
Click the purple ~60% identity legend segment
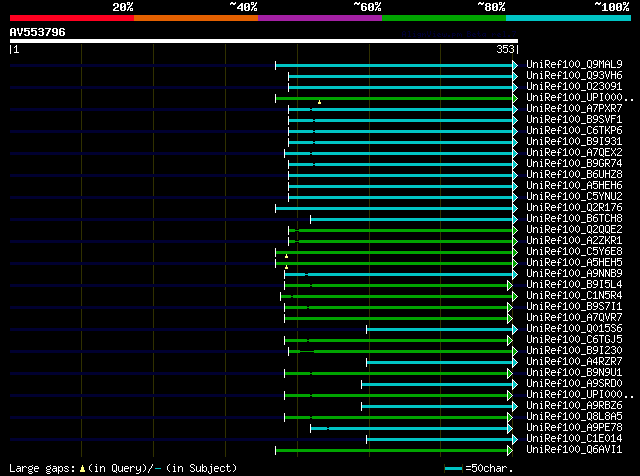pyautogui.click(x=320, y=18)
